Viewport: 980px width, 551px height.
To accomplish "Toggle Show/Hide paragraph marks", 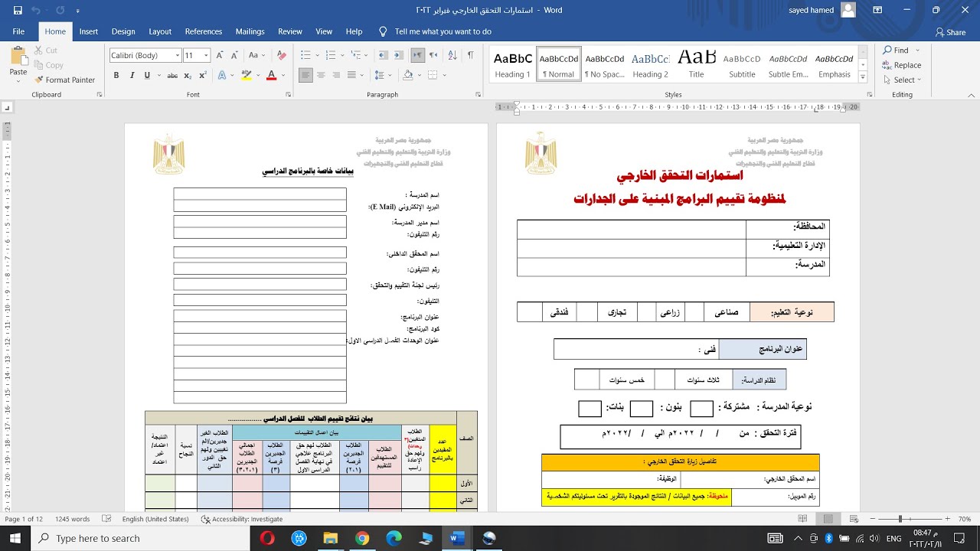I will pyautogui.click(x=470, y=55).
